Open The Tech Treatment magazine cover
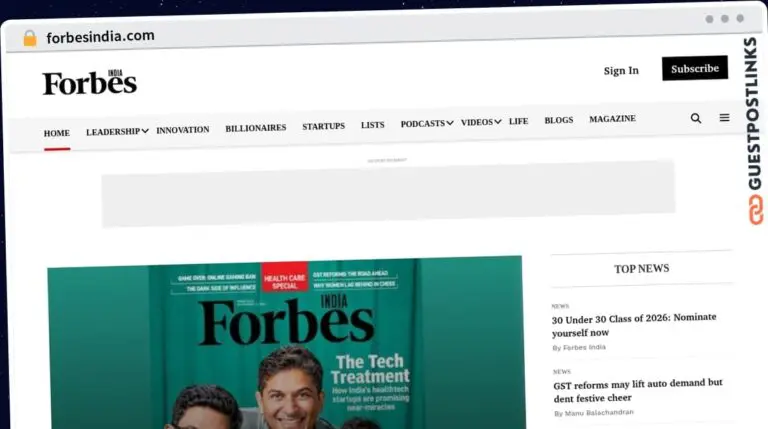The width and height of the screenshot is (768, 429). tap(286, 343)
